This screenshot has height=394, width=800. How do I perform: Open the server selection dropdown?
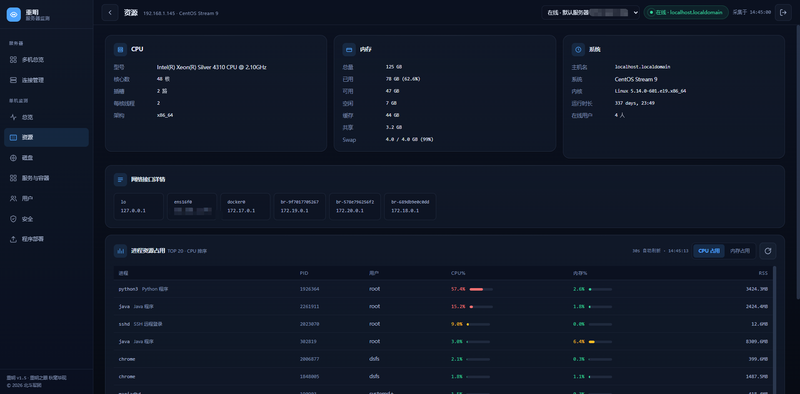(590, 12)
